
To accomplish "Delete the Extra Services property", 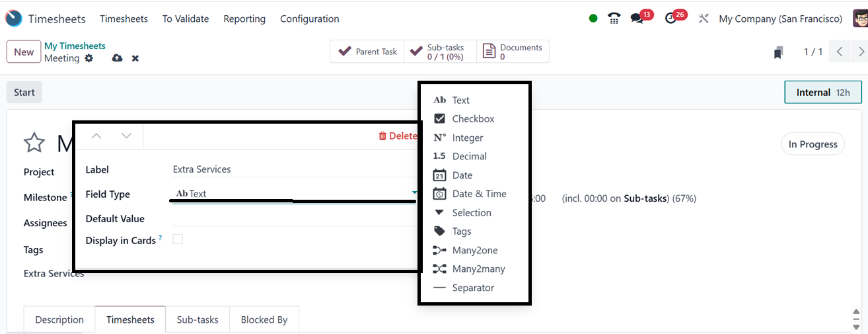I will tap(398, 136).
